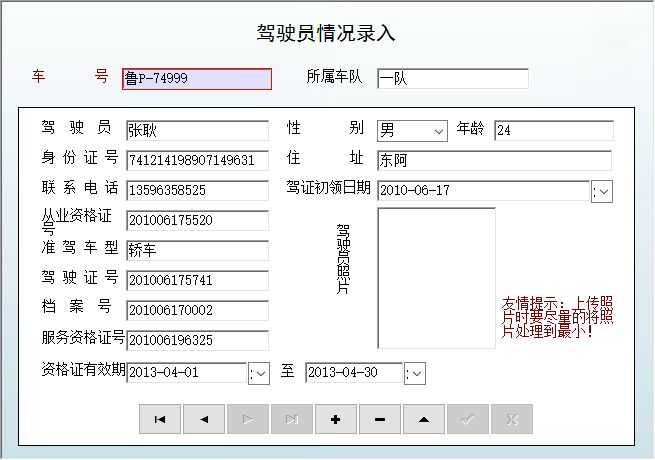Select the 所属车队 fleet field

452,79
